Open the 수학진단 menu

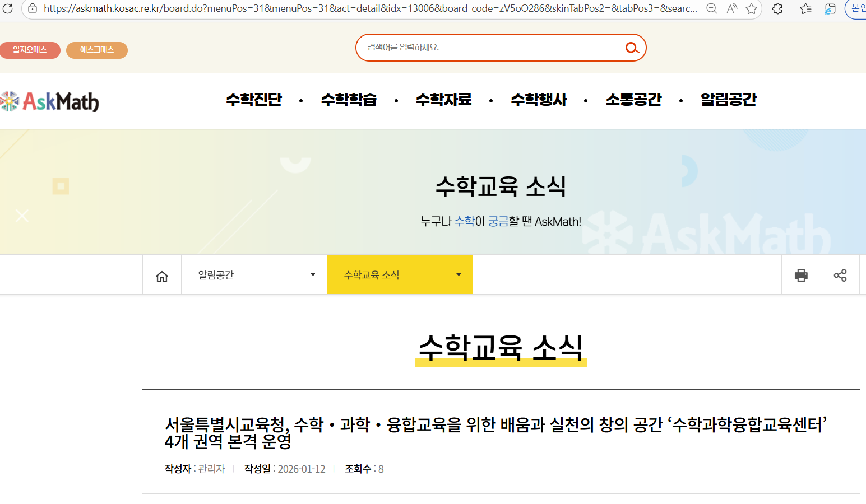coord(254,100)
